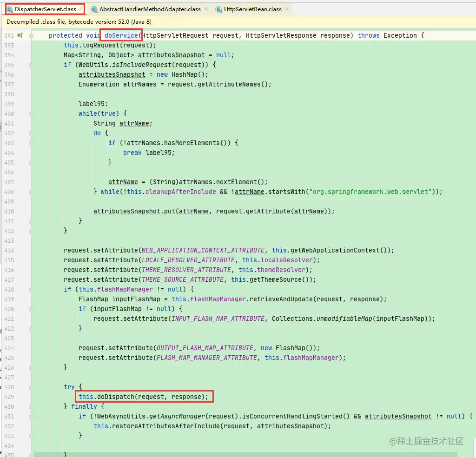Collapse the hasMoreElements if fold at line 403
The image size is (476, 458).
[31, 143]
